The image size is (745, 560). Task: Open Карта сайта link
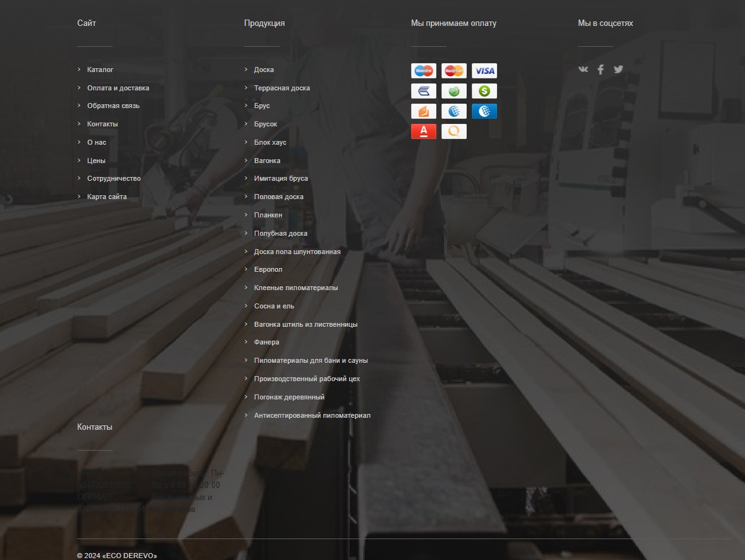coord(107,197)
